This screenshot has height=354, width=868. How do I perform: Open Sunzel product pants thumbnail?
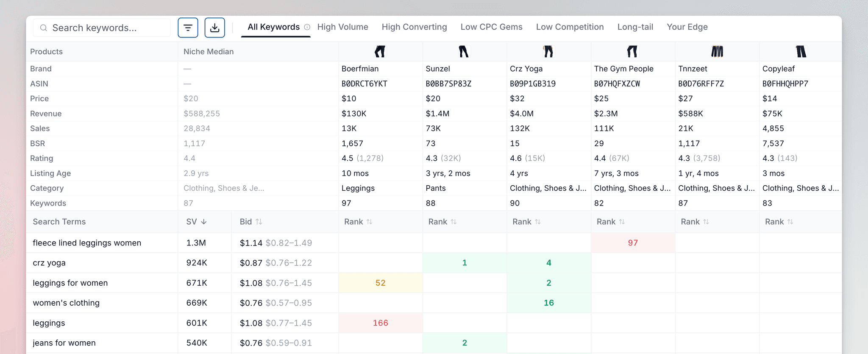tap(464, 52)
